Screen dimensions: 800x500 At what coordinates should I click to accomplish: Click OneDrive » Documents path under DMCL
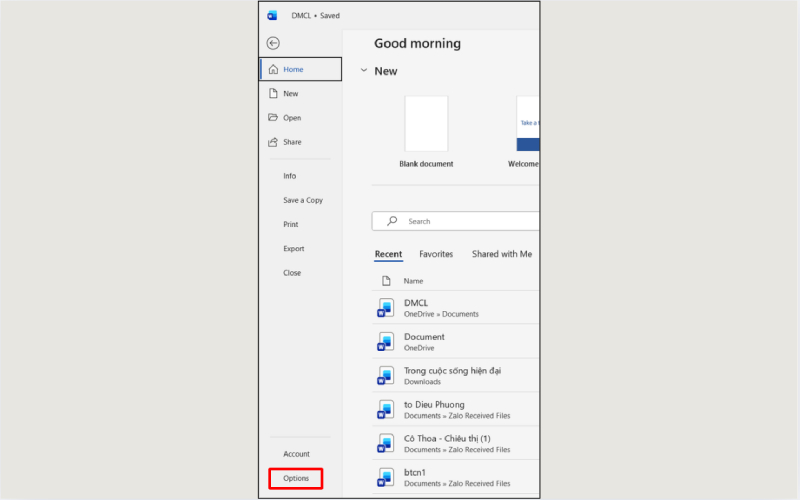click(x=441, y=314)
